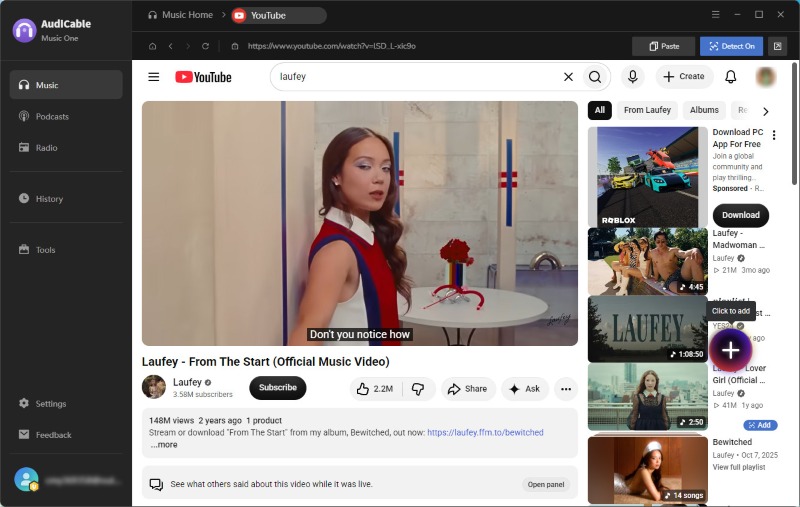Select the From Laufey filter chip
Screen dimensions: 800x507
pos(647,110)
